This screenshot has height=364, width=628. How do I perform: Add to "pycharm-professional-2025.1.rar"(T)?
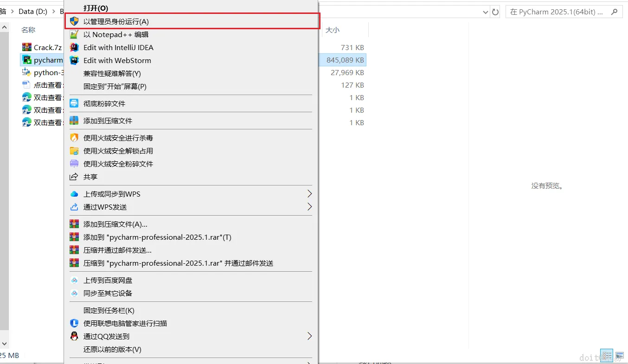point(191,237)
